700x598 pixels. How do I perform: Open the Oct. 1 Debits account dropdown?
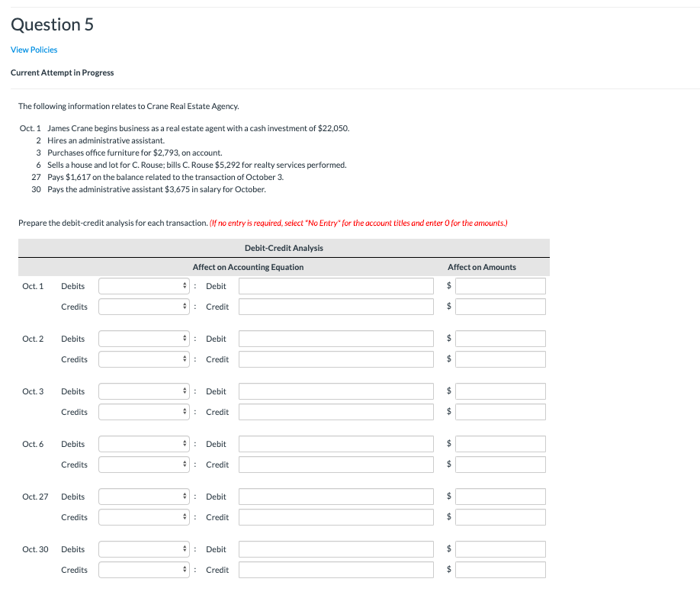(x=143, y=286)
